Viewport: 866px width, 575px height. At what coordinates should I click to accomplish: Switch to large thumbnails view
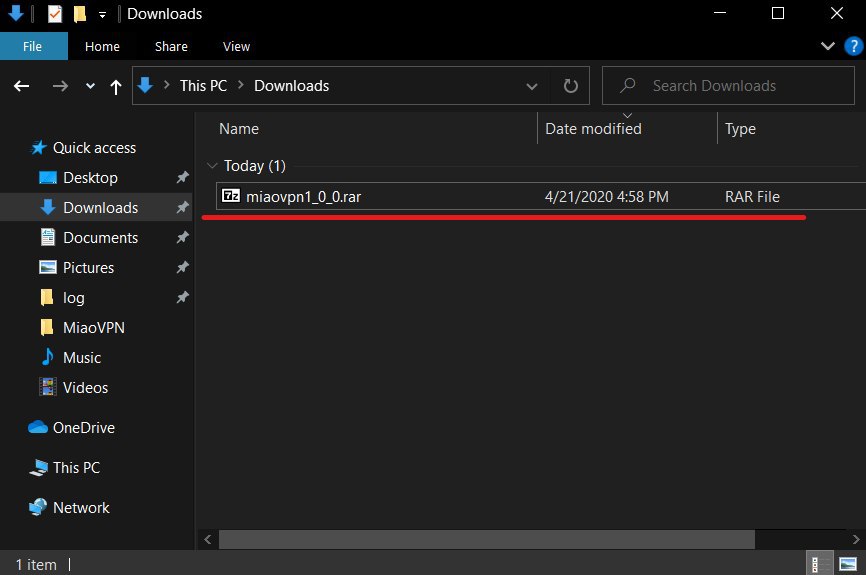pyautogui.click(x=848, y=565)
